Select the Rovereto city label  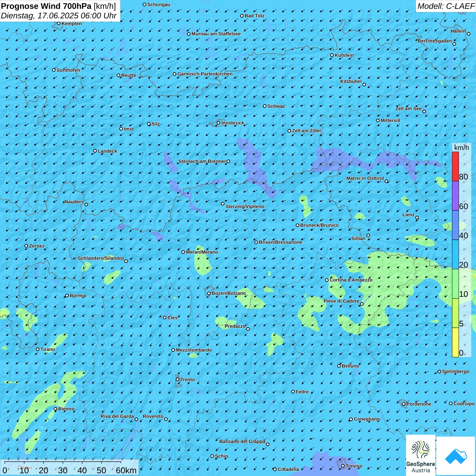tap(153, 416)
